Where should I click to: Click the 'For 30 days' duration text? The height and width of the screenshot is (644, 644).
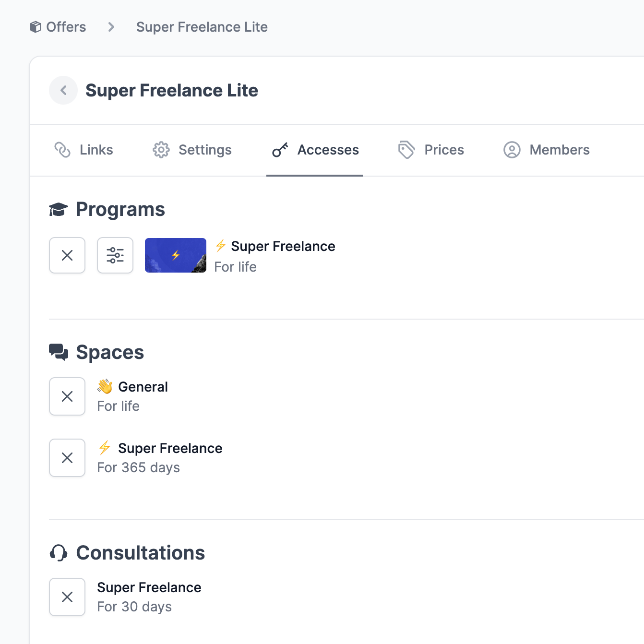[x=134, y=607]
